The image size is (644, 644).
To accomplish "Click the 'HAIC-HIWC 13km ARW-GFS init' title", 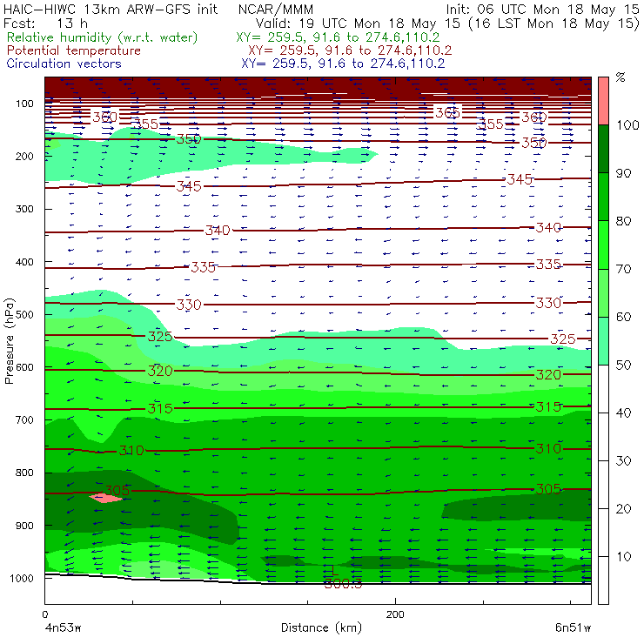I will click(x=111, y=9).
